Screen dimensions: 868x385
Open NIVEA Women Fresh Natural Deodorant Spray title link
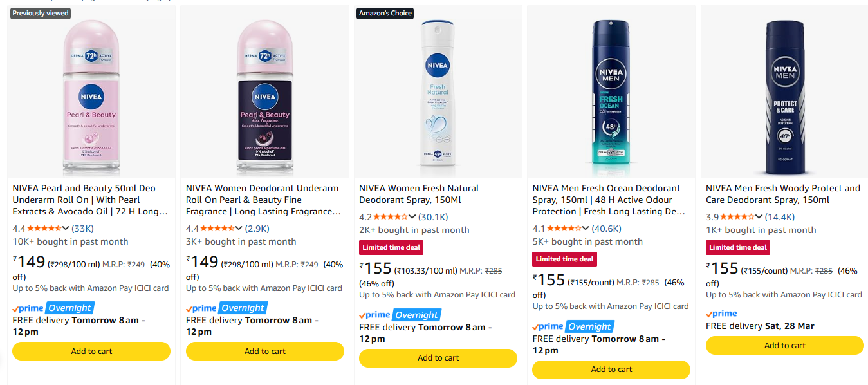419,194
